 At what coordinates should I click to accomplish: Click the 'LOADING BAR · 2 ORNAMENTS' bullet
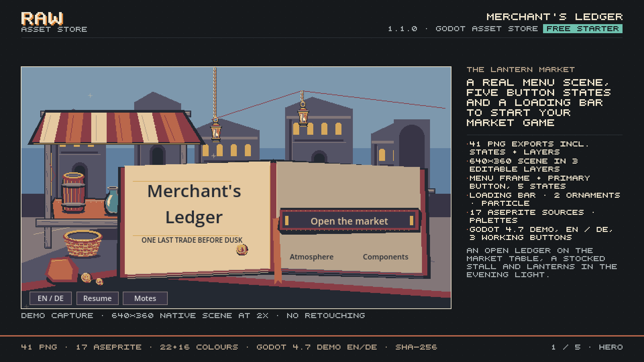[x=543, y=199]
